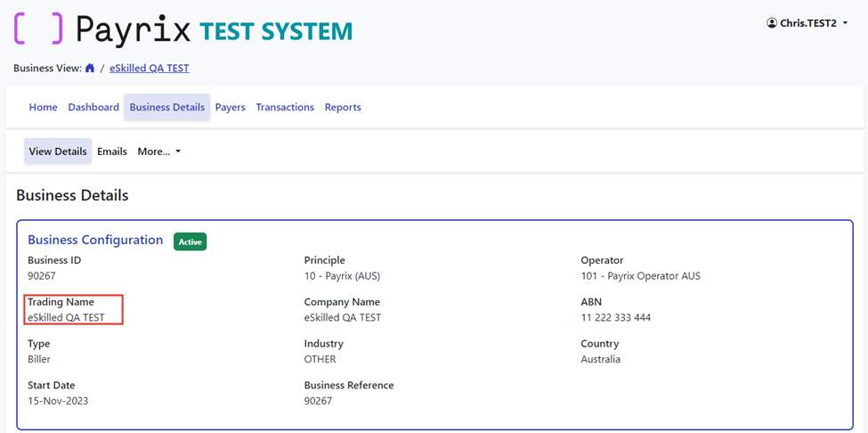Navigate to the Transactions tab

click(x=285, y=107)
